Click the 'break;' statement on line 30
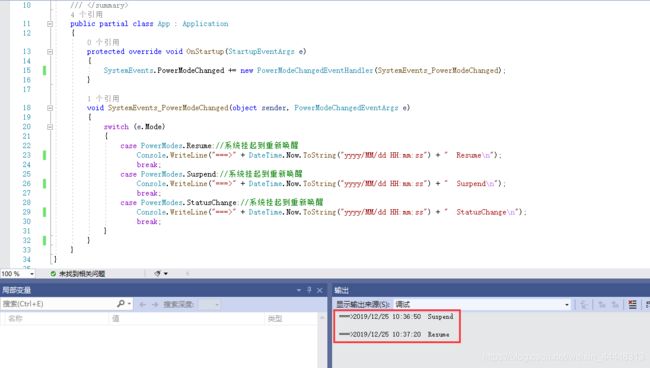The image size is (650, 368). pos(148,221)
